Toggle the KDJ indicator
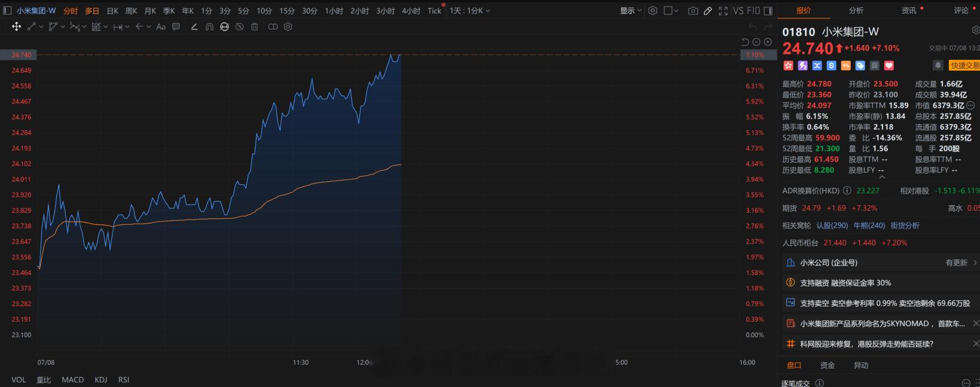The image size is (980, 387). [x=101, y=379]
